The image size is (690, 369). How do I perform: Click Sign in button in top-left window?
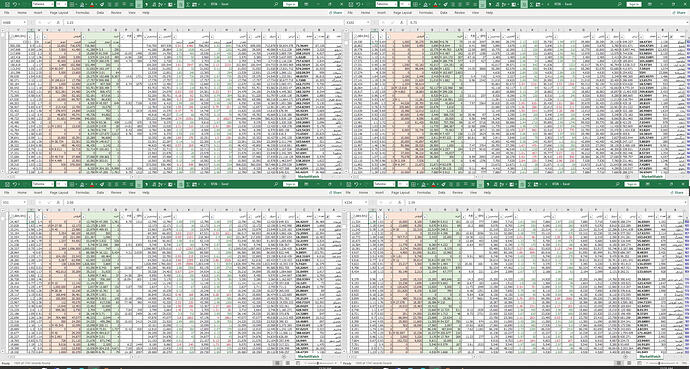point(290,4)
